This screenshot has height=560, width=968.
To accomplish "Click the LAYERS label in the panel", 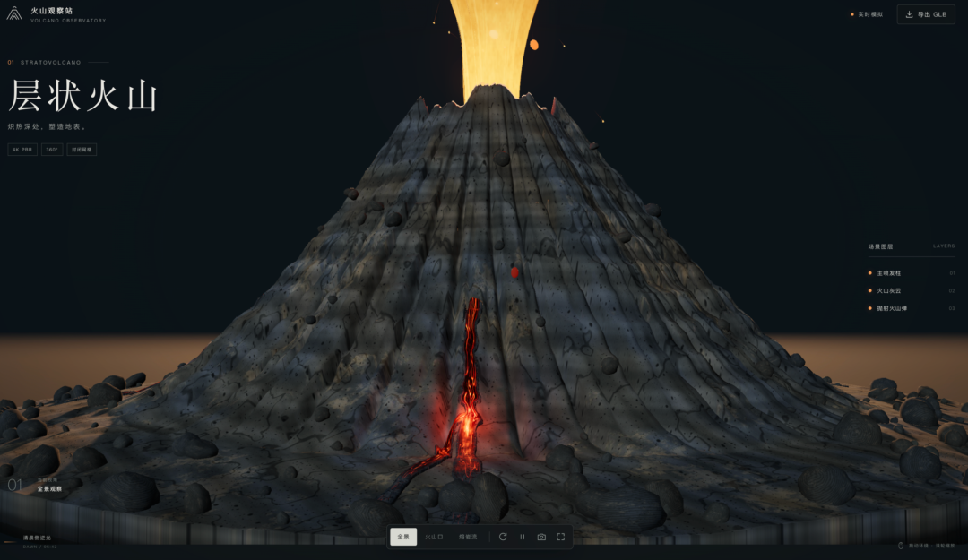I will point(944,246).
